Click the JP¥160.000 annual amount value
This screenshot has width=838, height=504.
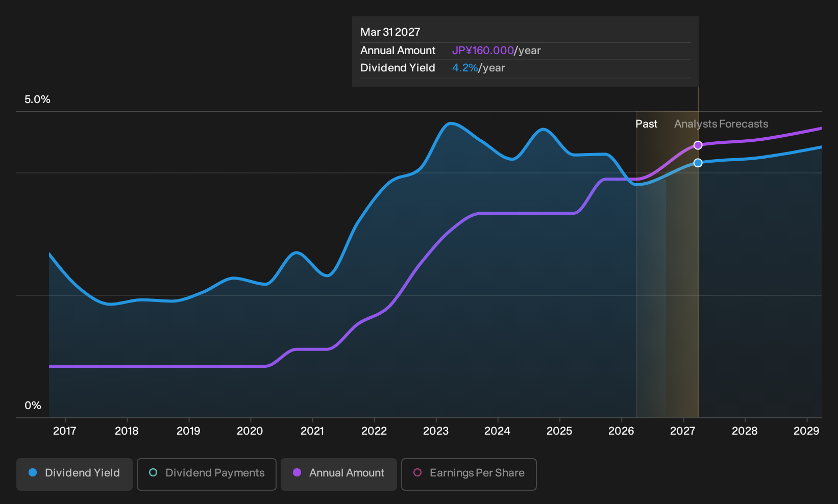[x=483, y=51]
